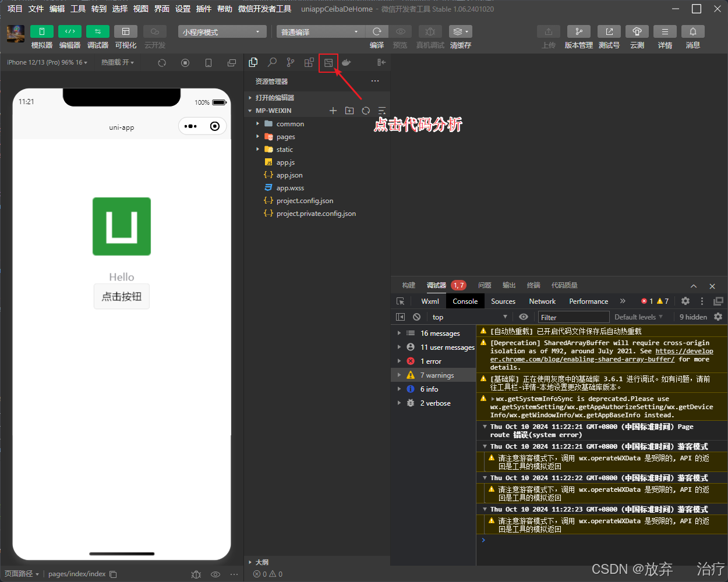The height and width of the screenshot is (582, 728).
Task: Open the 工具 menu
Action: [x=78, y=9]
